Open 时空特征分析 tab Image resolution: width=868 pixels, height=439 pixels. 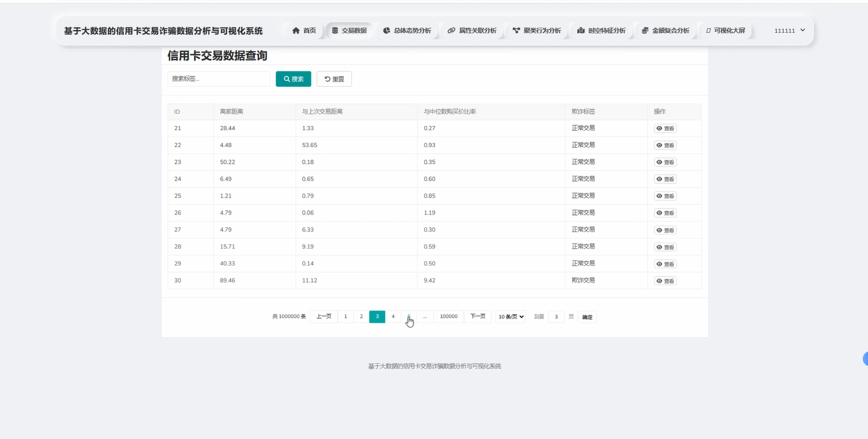(601, 30)
